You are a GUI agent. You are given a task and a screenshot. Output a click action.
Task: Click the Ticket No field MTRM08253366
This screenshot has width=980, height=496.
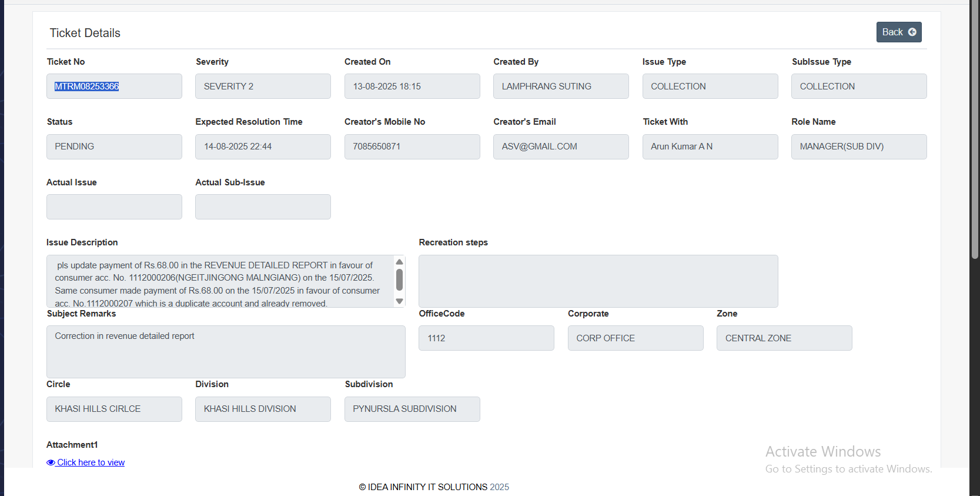(x=114, y=86)
